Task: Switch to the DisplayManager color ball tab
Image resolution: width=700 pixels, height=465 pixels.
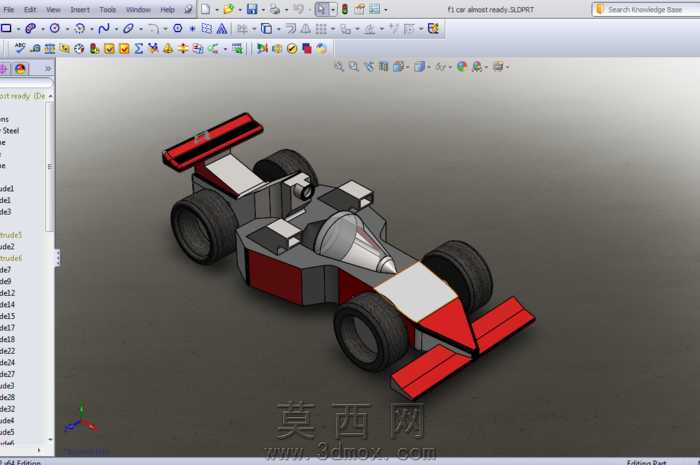Action: 20,69
